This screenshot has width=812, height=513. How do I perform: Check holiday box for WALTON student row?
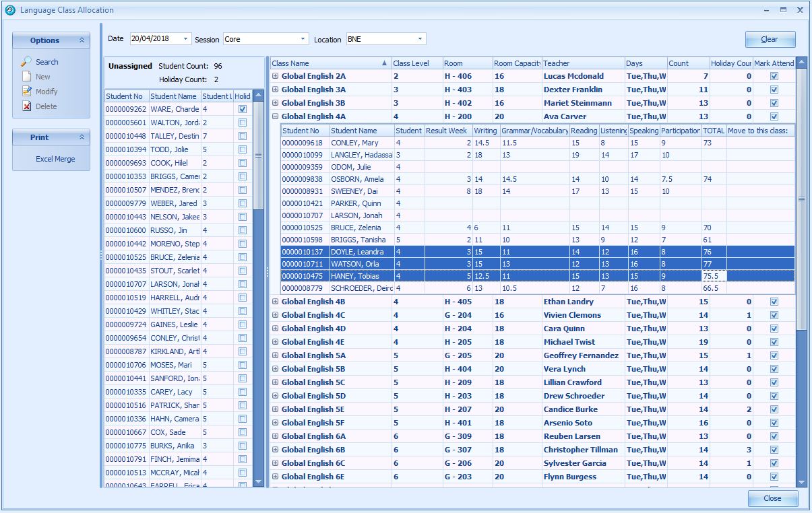click(x=243, y=123)
